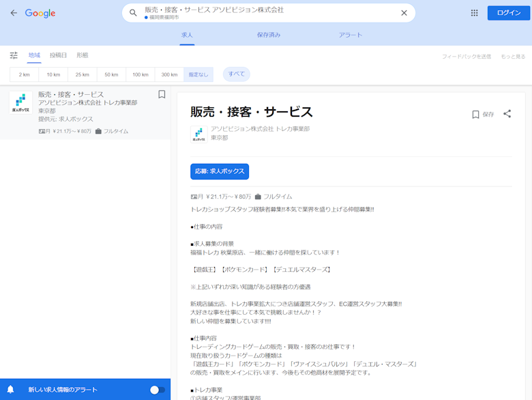The image size is (532, 400).
Task: Click 提供元: 求人ボックス text in listing
Action: pyautogui.click(x=66, y=119)
